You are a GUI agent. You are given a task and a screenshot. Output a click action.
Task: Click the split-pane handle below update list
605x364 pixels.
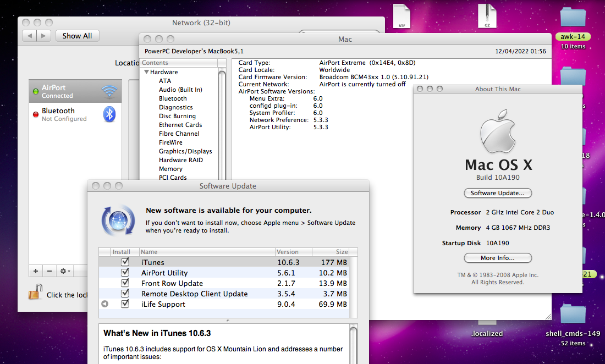click(228, 321)
